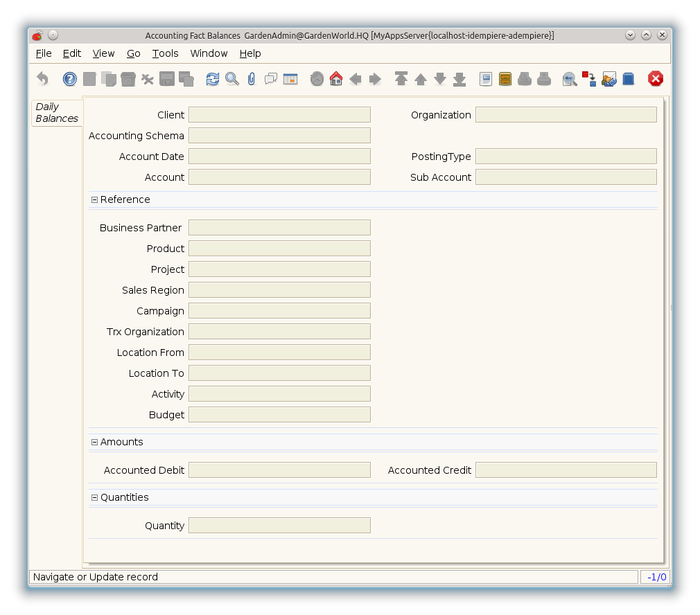The image size is (700, 615).
Task: Open the Window menu
Action: click(x=209, y=53)
